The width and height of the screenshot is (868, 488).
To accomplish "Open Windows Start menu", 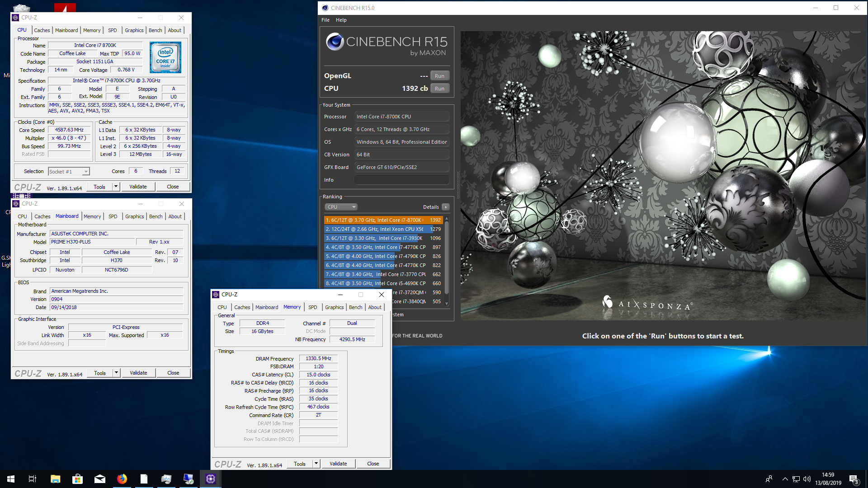I will 11,479.
